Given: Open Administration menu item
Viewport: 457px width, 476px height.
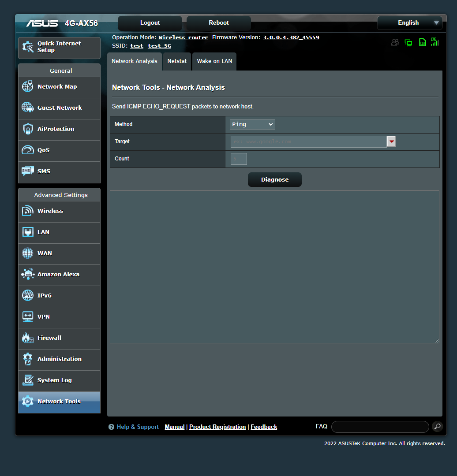Looking at the screenshot, I should pos(59,360).
